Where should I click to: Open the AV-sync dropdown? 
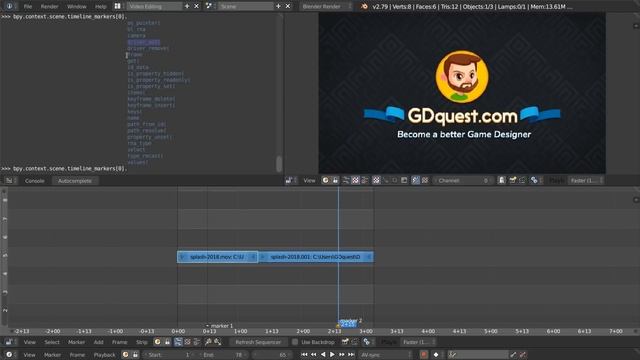pos(386,355)
